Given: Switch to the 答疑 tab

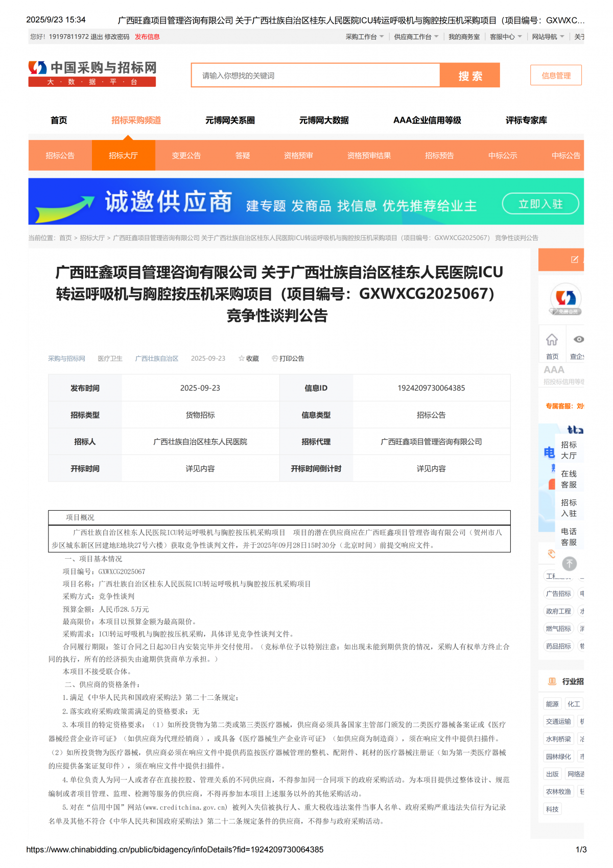Looking at the screenshot, I should coord(243,155).
